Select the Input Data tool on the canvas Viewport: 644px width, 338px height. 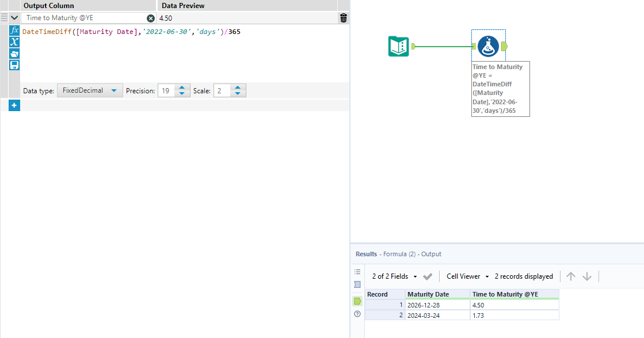coord(399,47)
